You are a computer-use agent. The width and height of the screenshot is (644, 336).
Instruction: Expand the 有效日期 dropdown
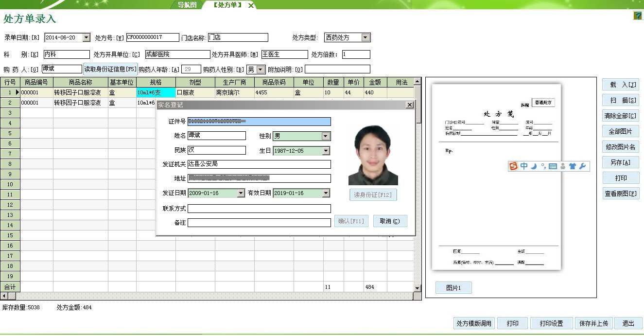[x=326, y=193]
